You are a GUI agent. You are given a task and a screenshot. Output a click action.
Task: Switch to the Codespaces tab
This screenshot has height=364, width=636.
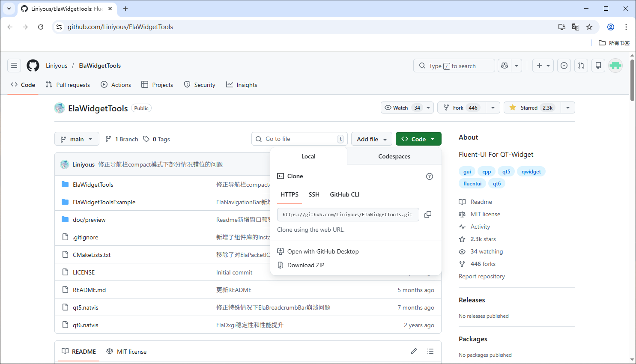coord(394,156)
